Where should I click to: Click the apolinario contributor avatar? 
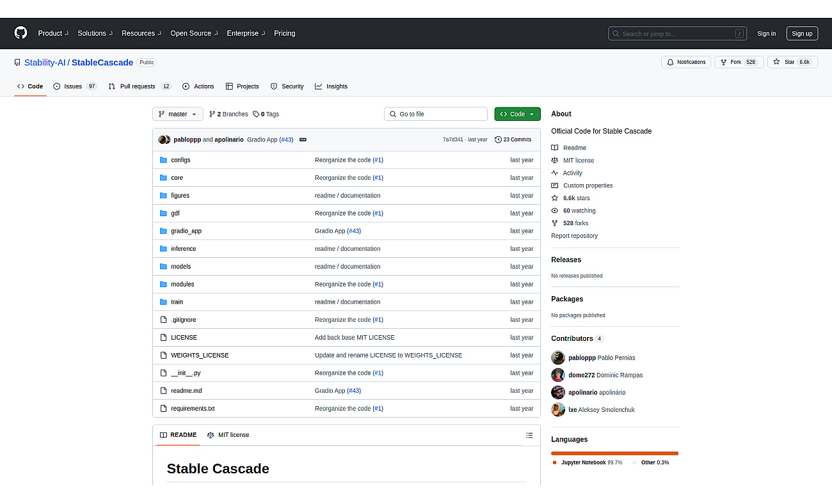(558, 392)
